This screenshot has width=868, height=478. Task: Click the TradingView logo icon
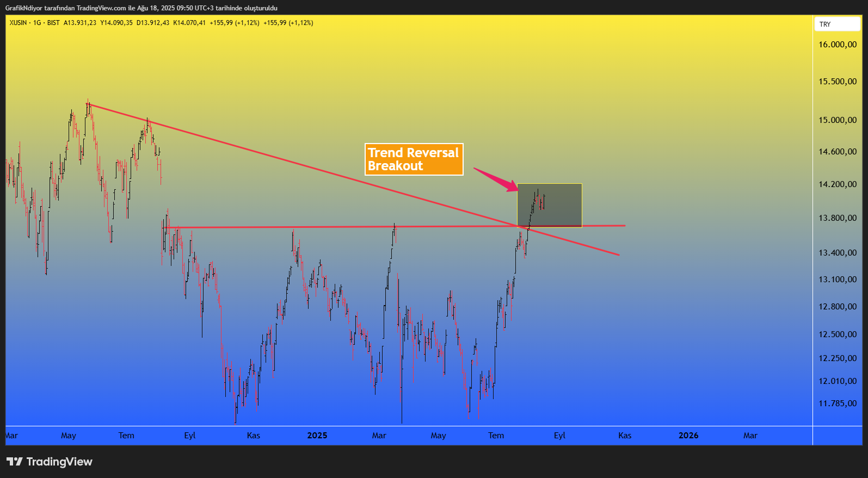14,462
